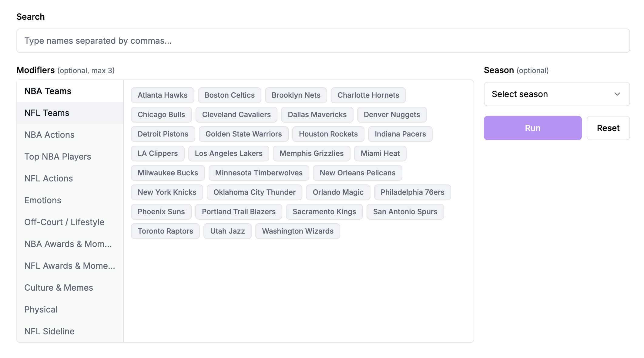
Task: Pick the Minnesota Timberwolves modifier
Action: click(259, 173)
